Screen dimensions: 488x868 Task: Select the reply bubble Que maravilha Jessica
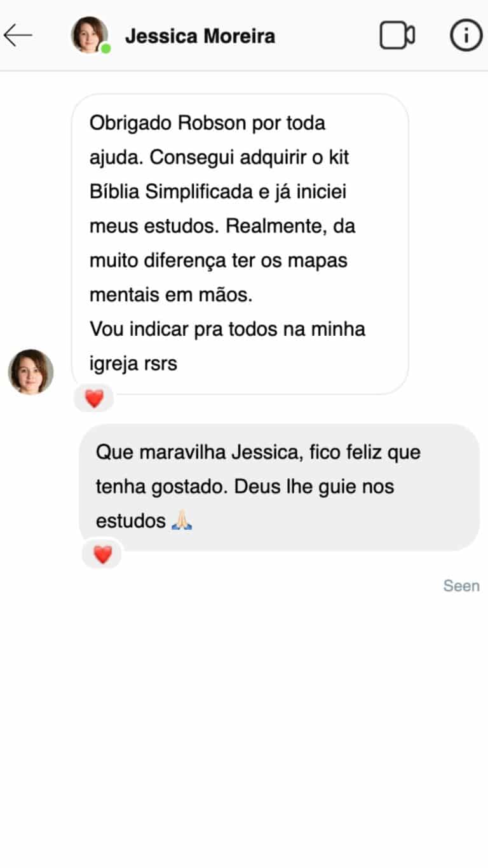pyautogui.click(x=279, y=487)
